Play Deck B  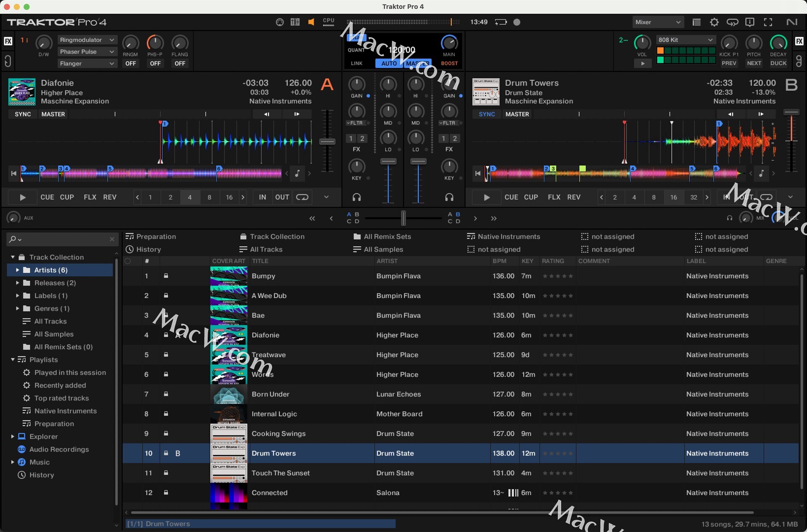[487, 197]
